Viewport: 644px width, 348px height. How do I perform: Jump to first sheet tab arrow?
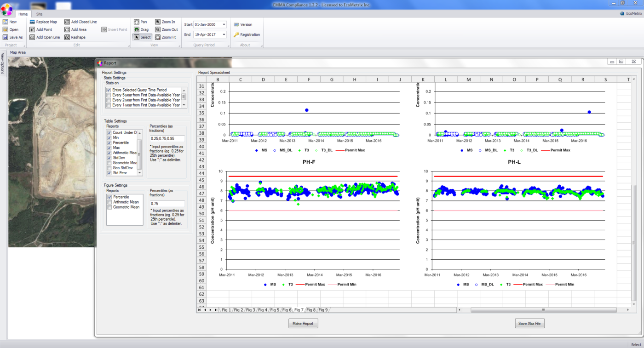point(200,310)
